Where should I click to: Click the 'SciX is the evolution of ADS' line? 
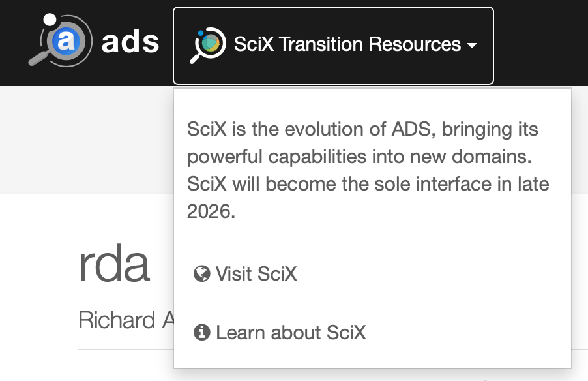(x=362, y=129)
